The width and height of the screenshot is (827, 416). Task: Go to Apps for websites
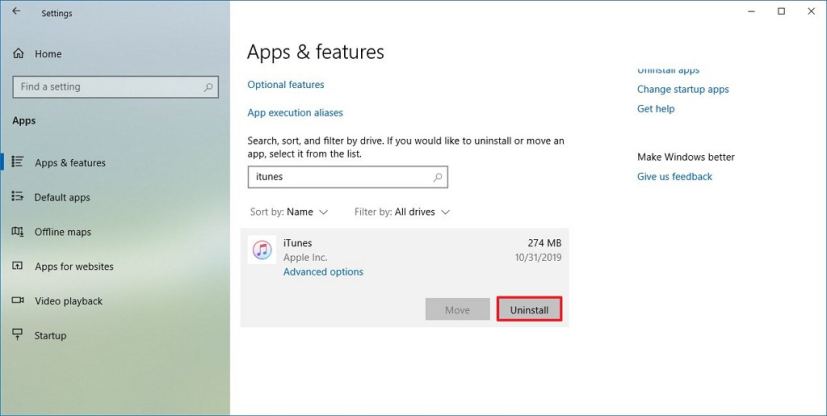[74, 267]
